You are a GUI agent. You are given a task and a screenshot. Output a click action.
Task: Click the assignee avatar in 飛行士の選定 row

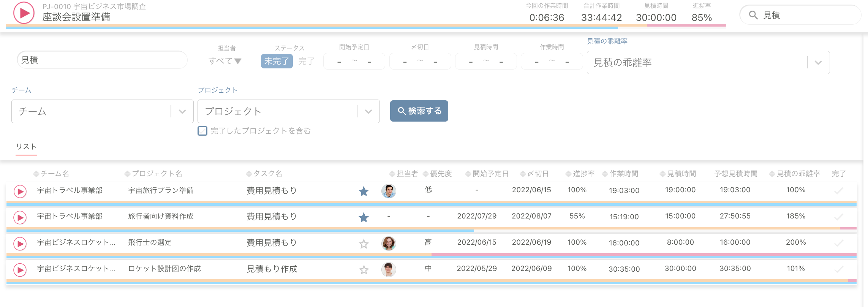pos(389,243)
